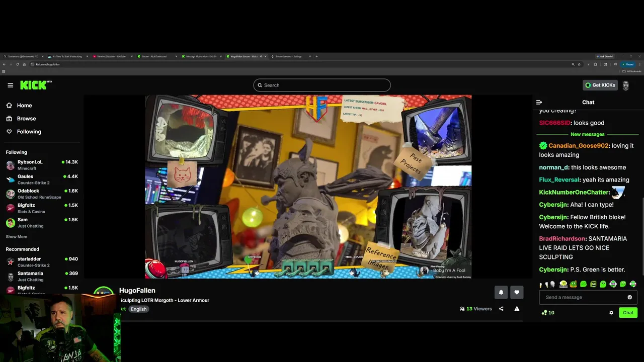
Task: Click username KickNumberOneChatter in chat
Action: [x=574, y=192]
